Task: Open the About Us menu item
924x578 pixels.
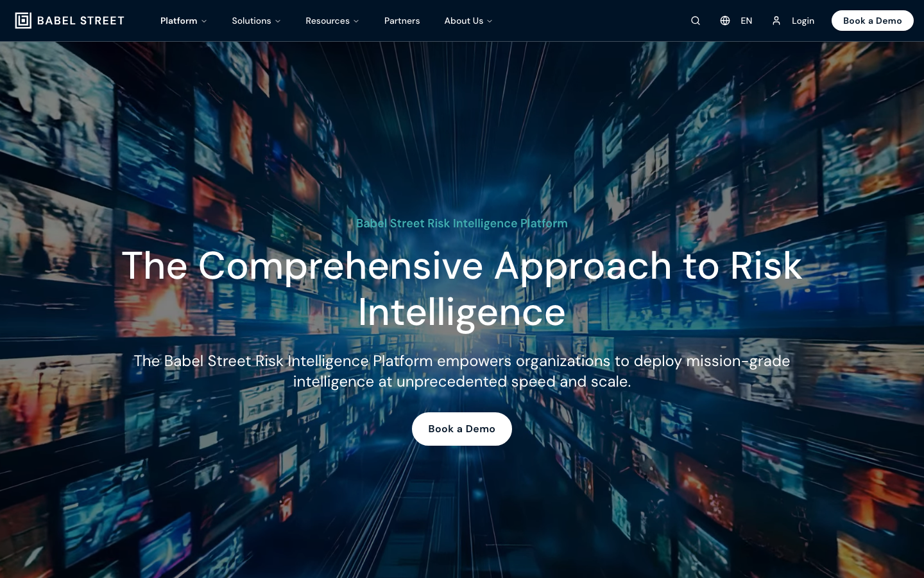Action: pyautogui.click(x=464, y=21)
